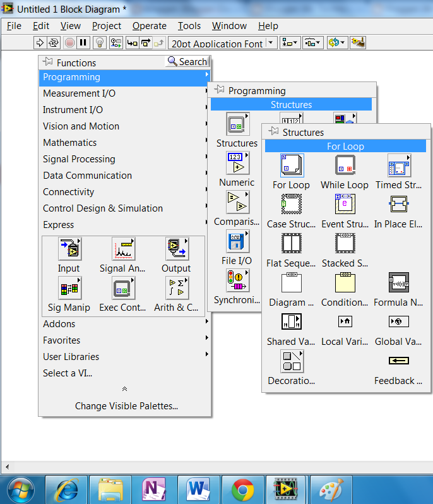This screenshot has width=433, height=504.
Task: Select In Place Element Structure icon
Action: click(399, 204)
